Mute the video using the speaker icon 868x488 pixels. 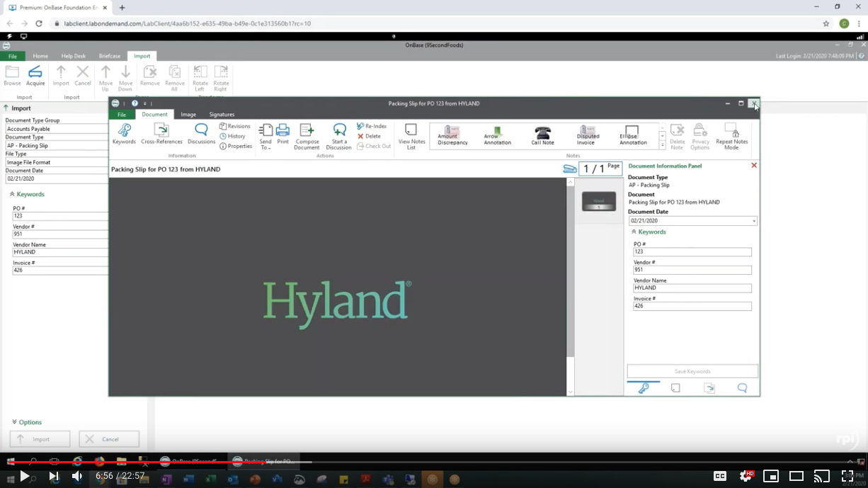77,476
